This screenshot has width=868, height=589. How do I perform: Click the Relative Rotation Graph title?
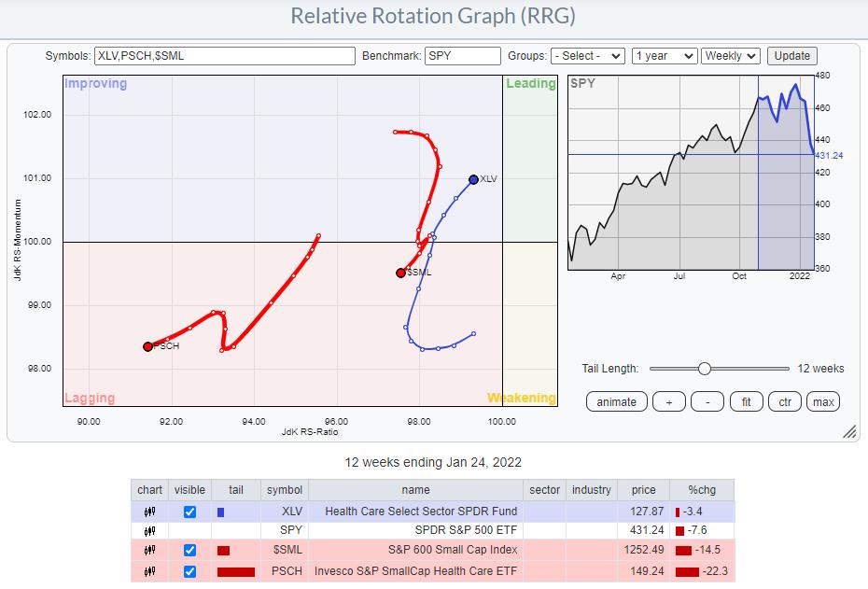[x=433, y=16]
